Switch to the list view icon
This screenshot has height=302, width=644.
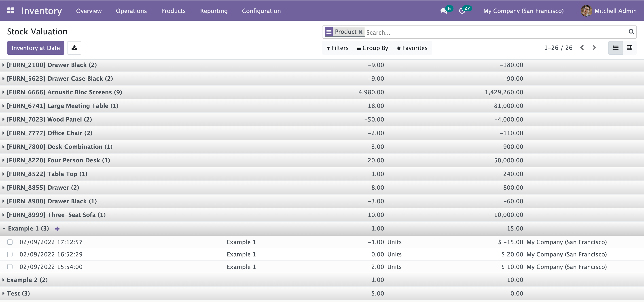(x=615, y=48)
